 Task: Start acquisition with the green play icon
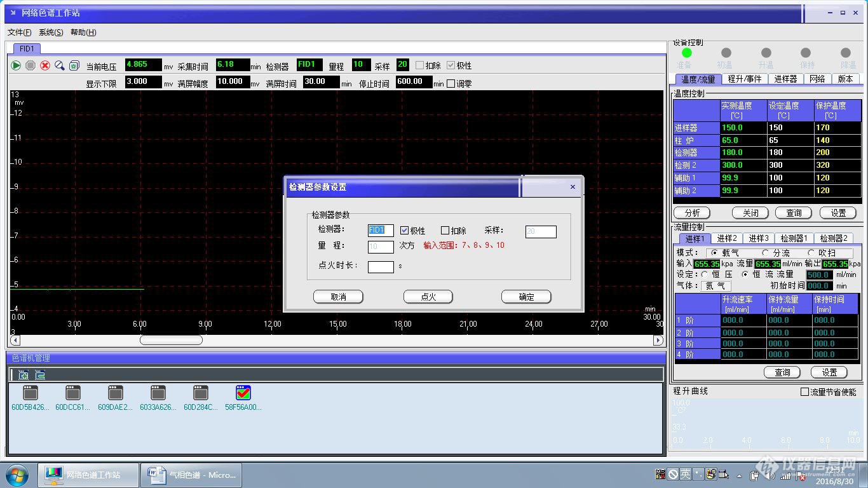coord(16,65)
